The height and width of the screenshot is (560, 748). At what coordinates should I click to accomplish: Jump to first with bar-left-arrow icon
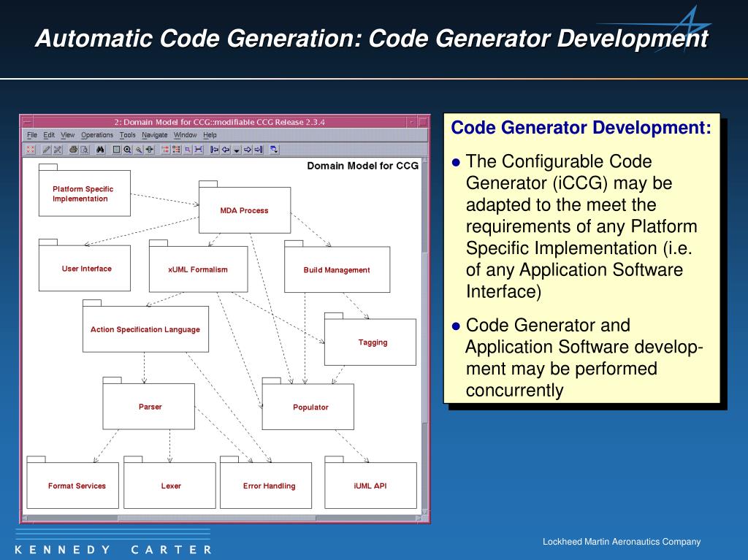(215, 149)
